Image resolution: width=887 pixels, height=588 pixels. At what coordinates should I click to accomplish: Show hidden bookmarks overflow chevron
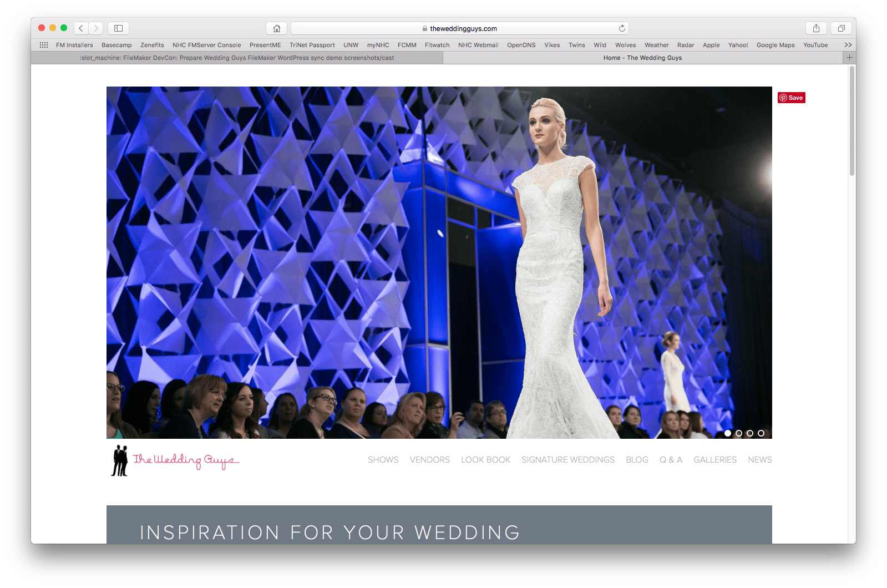[848, 45]
